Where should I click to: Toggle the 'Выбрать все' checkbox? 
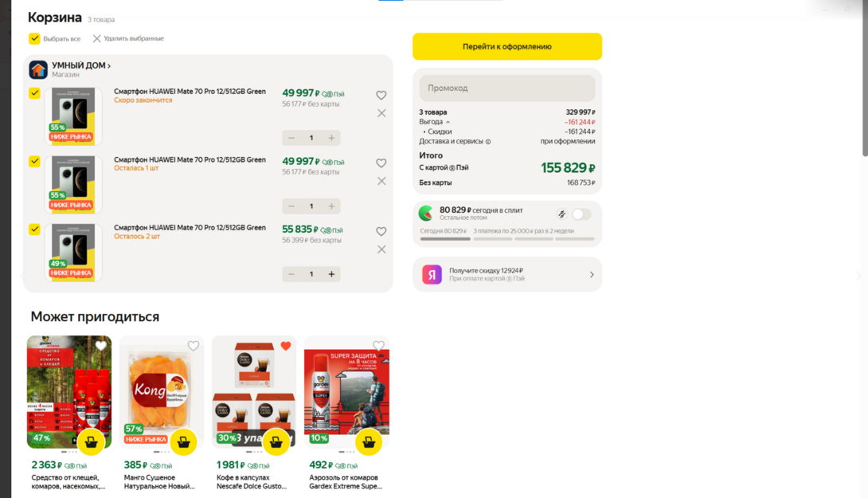pos(34,38)
